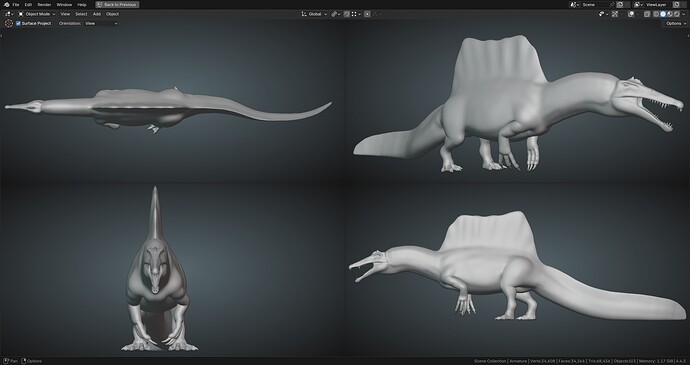The height and width of the screenshot is (365, 690).
Task: Click the proportional falloff curve icon
Action: [375, 14]
